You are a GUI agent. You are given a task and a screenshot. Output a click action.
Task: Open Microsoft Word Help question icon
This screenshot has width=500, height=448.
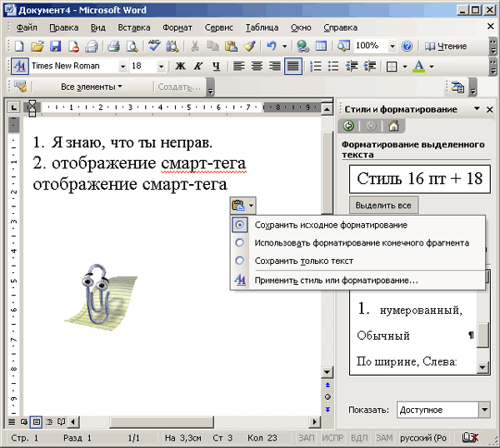(407, 47)
